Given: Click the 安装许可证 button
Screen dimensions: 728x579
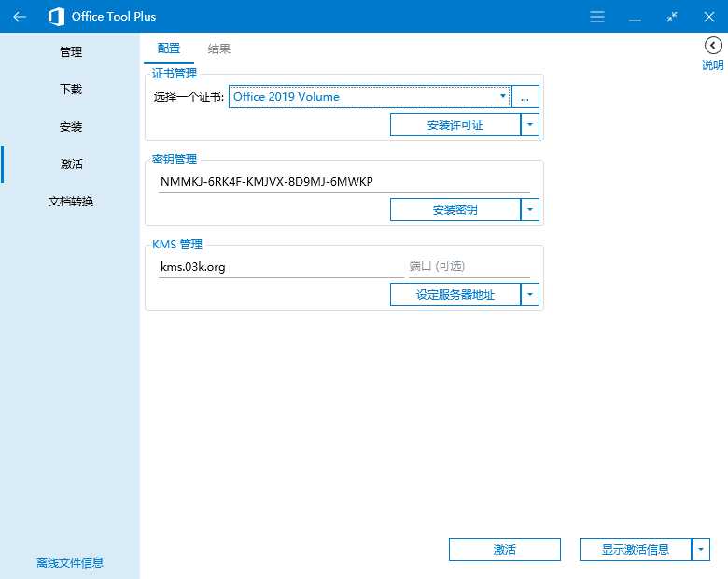Looking at the screenshot, I should coord(455,124).
